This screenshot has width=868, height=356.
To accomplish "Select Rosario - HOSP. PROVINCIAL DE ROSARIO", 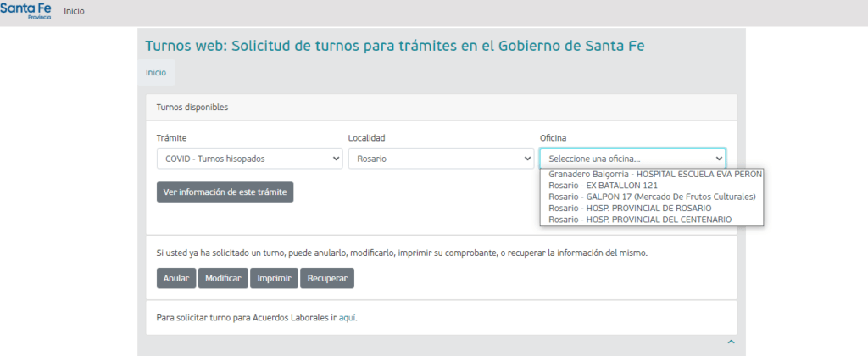I will pos(630,209).
